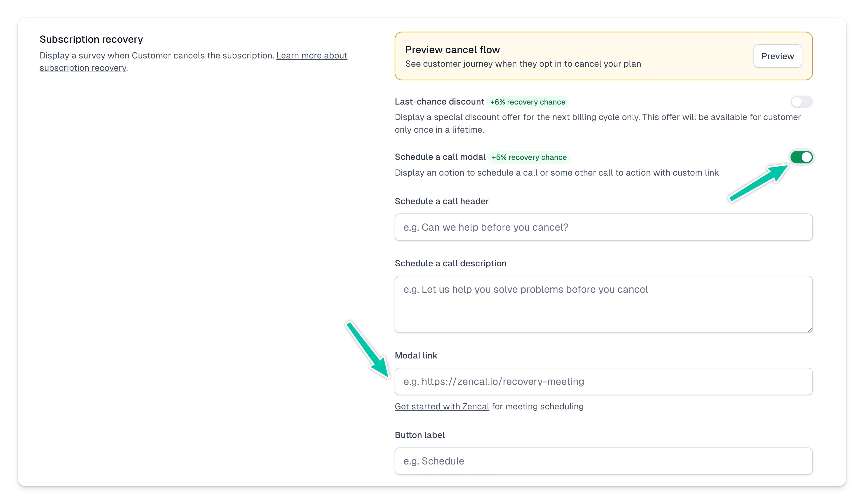Image resolution: width=864 pixels, height=504 pixels.
Task: Click the Button label heading text
Action: tap(420, 435)
